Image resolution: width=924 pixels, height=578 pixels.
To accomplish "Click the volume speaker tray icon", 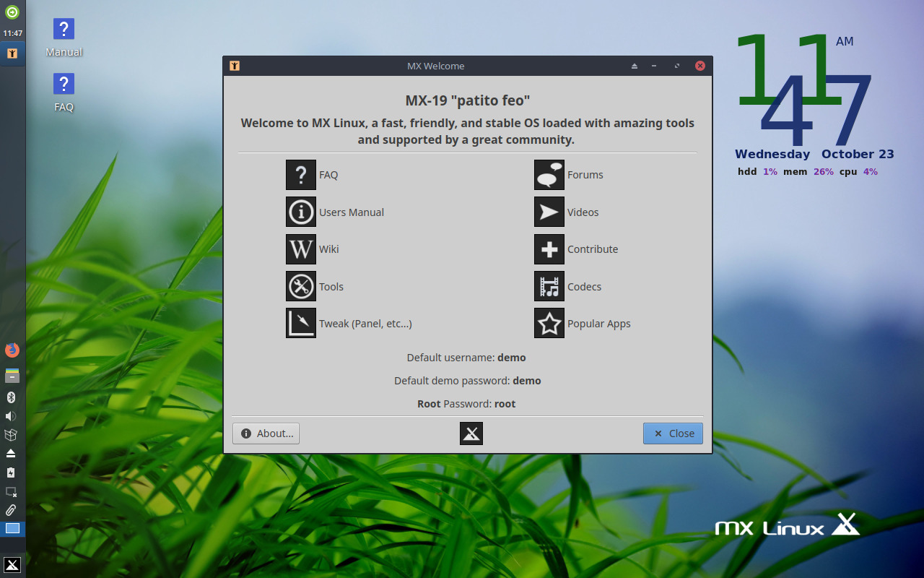I will pyautogui.click(x=11, y=416).
